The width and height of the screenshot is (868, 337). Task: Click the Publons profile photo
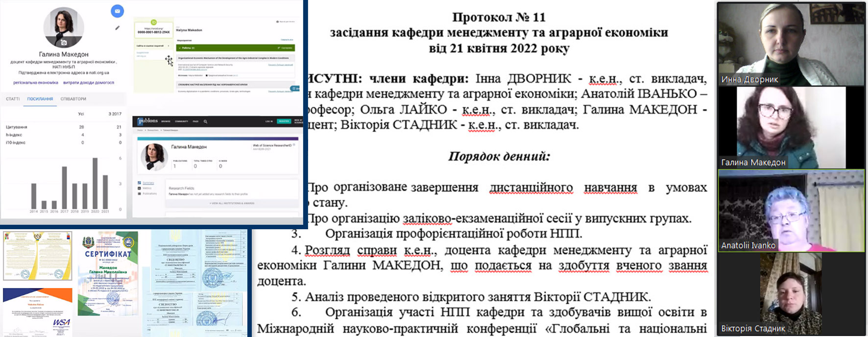154,157
